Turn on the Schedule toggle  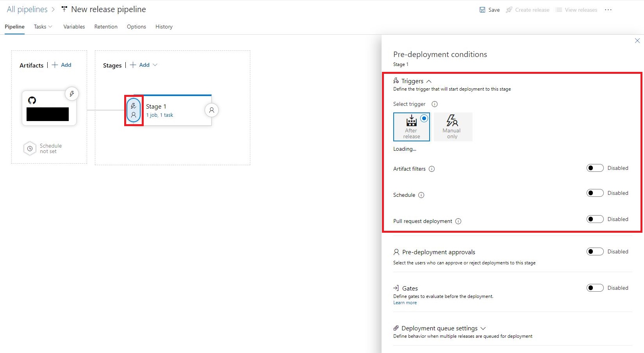[595, 193]
